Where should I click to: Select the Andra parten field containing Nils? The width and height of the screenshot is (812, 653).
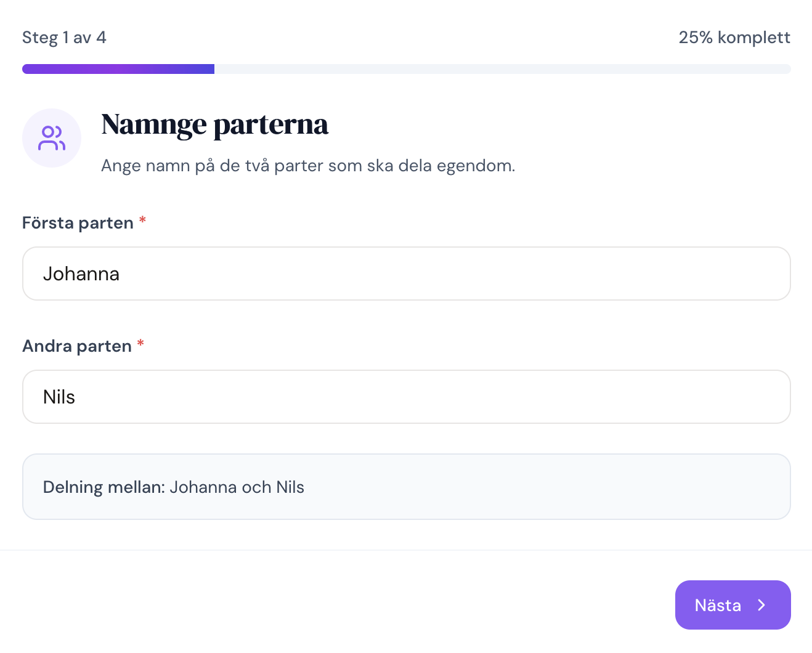407,397
